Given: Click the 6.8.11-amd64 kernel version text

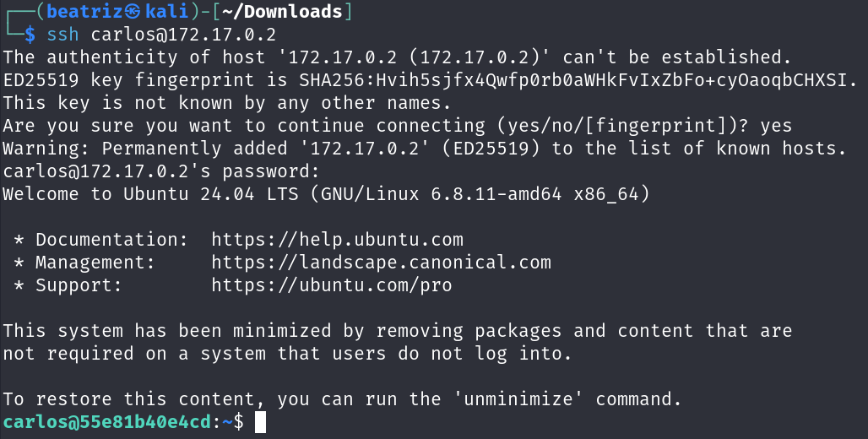Looking at the screenshot, I should point(496,194).
